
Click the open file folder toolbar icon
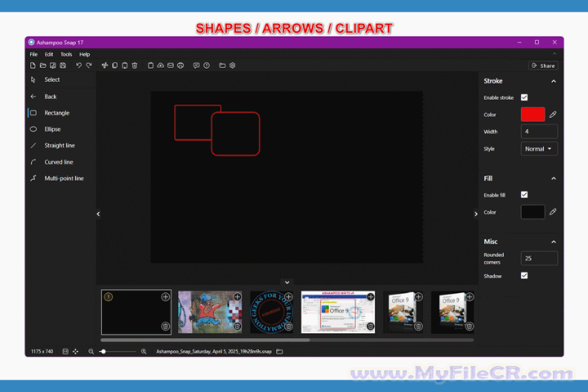(42, 65)
